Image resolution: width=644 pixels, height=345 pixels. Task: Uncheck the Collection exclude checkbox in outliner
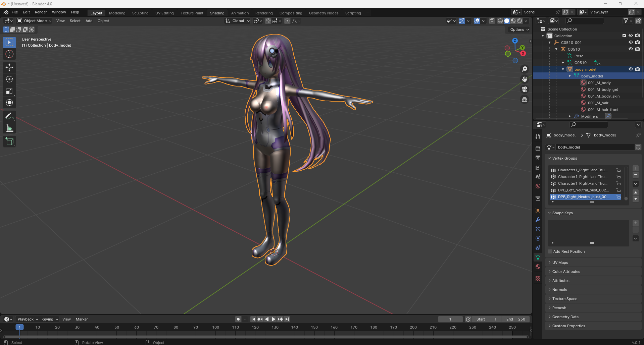(x=624, y=36)
